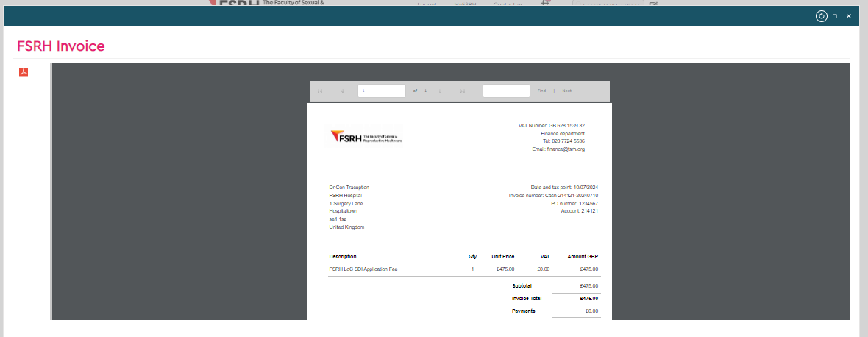This screenshot has width=868, height=337.
Task: Select 'FSRH LoC SDI Application Fee' line item
Action: click(363, 269)
